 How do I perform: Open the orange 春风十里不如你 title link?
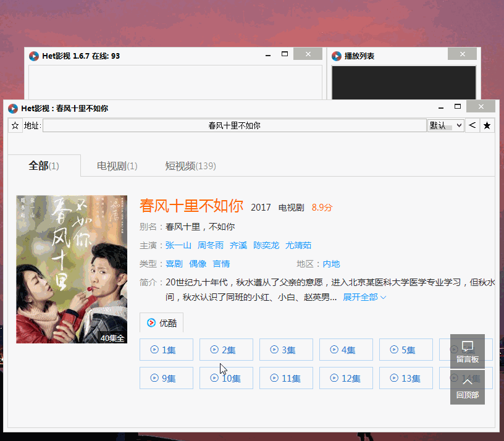tap(191, 206)
